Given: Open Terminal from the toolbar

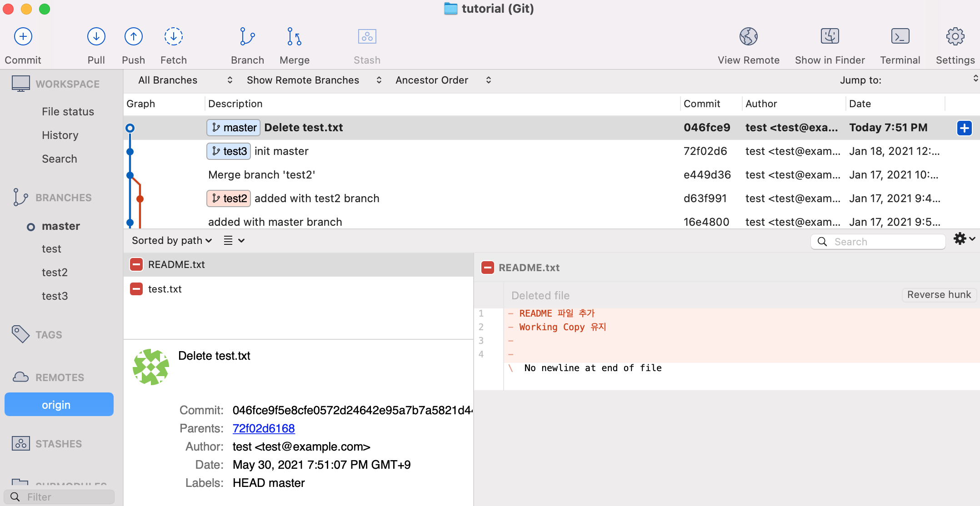Looking at the screenshot, I should [x=900, y=37].
